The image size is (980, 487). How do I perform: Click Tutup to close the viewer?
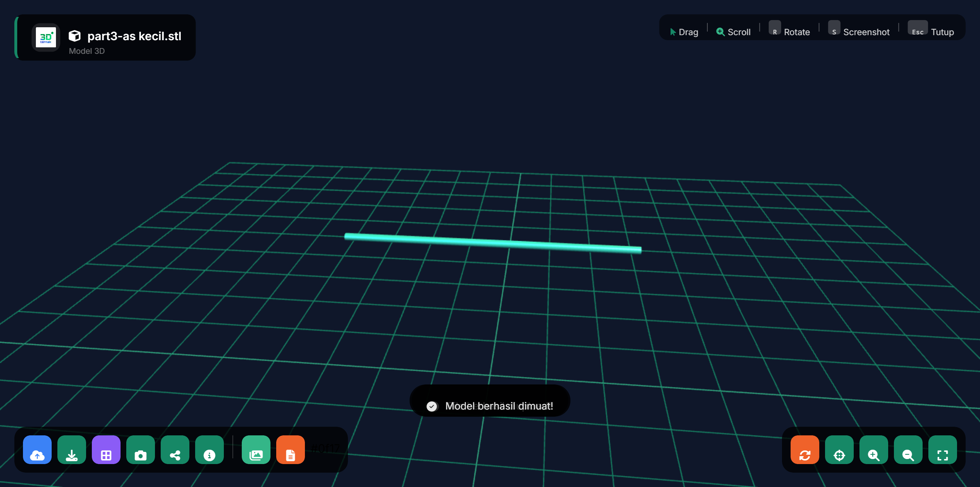[x=942, y=32]
